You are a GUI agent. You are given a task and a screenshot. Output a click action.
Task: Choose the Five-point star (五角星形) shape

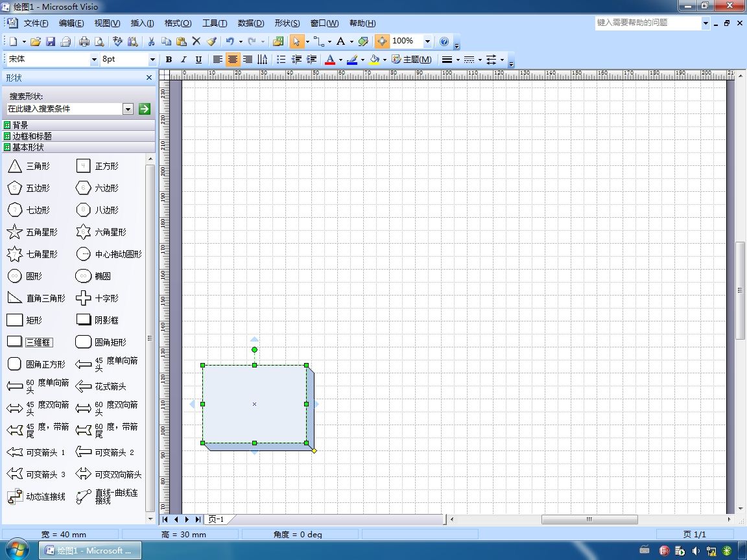pyautogui.click(x=32, y=232)
